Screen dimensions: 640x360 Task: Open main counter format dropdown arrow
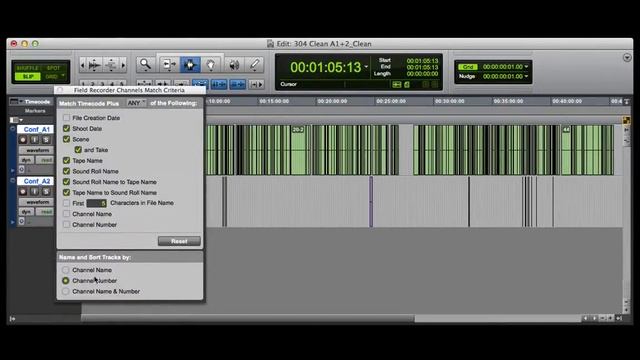click(366, 67)
